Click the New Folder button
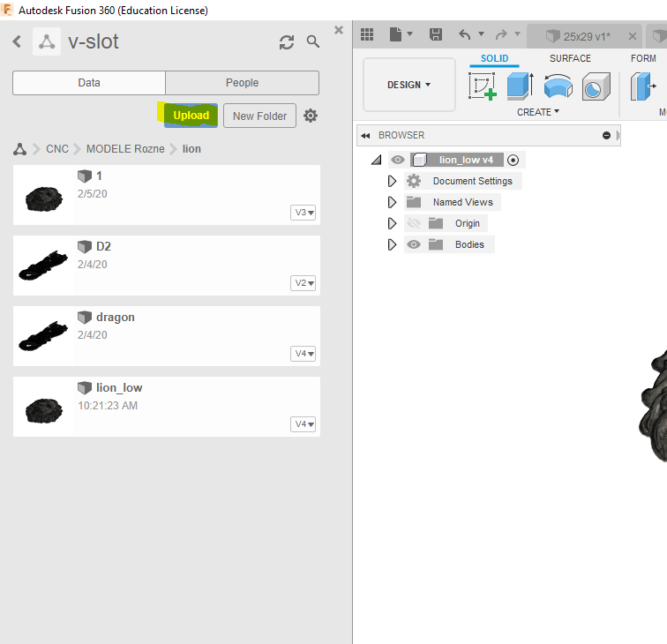This screenshot has width=667, height=644. pos(259,116)
